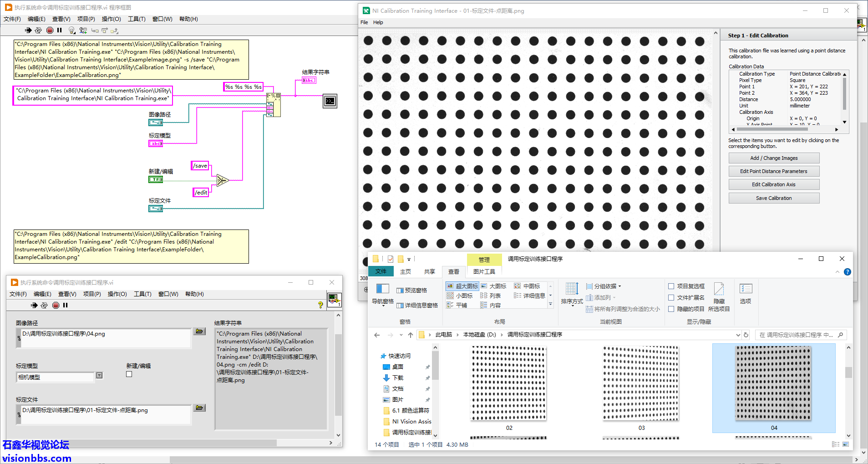Click Edit Point Distance Parameters button
The width and height of the screenshot is (868, 464).
774,171
